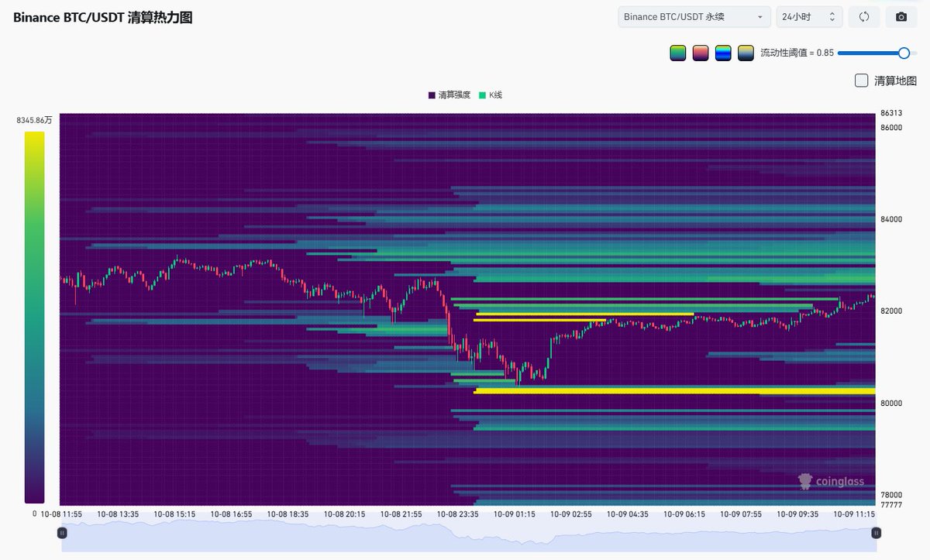
Task: Click the 80000 price axis label
Action: [x=891, y=403]
